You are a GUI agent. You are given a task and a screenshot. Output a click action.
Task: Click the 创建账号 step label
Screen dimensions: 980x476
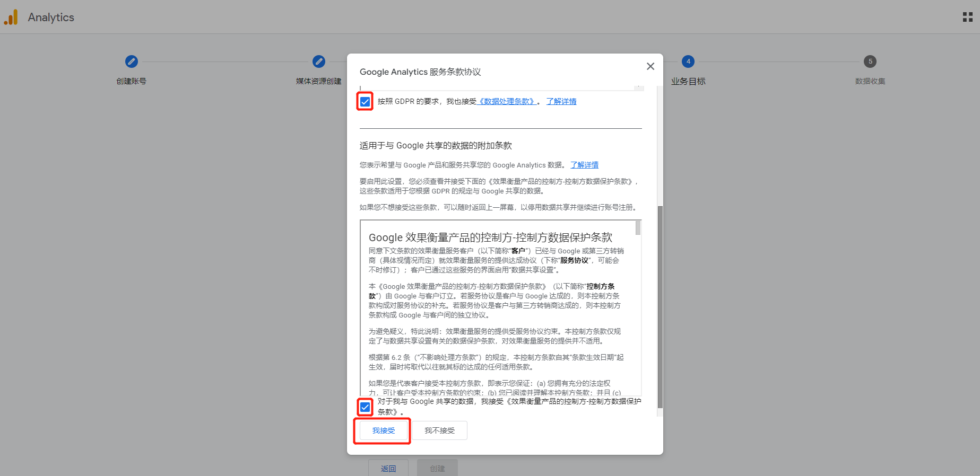[131, 81]
